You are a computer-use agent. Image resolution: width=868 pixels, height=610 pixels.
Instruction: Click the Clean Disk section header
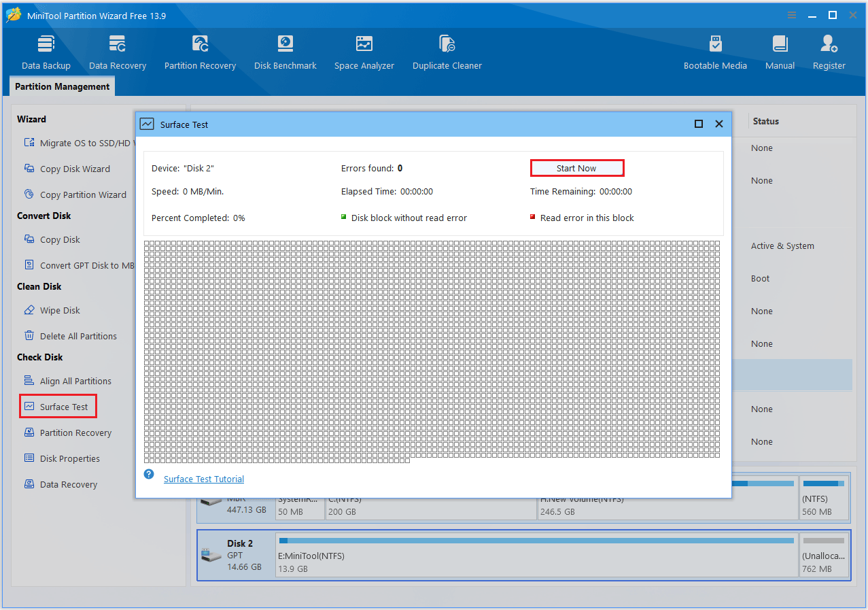click(x=39, y=286)
